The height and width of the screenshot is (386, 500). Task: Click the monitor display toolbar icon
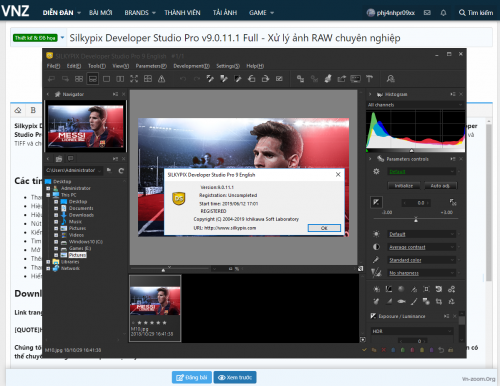(x=355, y=79)
